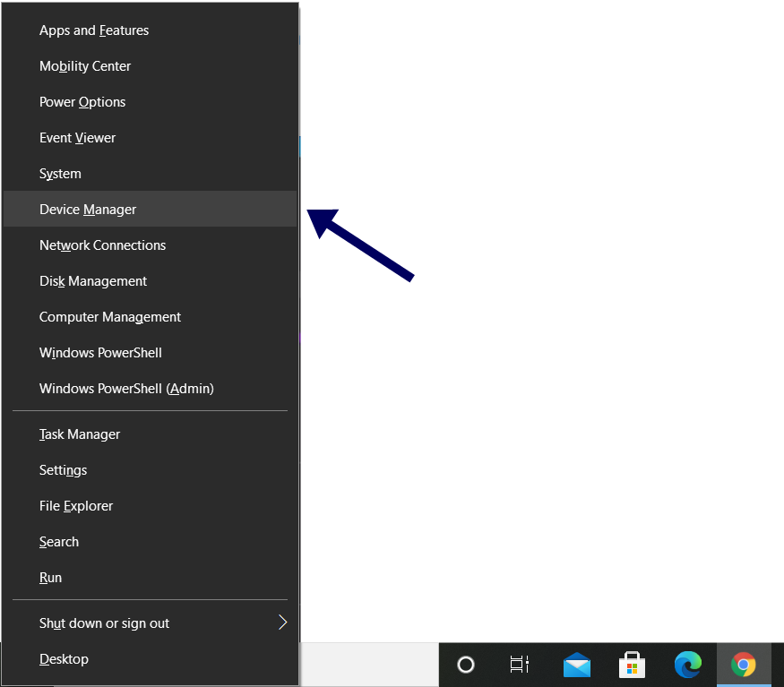Open Task View from the taskbar

coord(520,665)
